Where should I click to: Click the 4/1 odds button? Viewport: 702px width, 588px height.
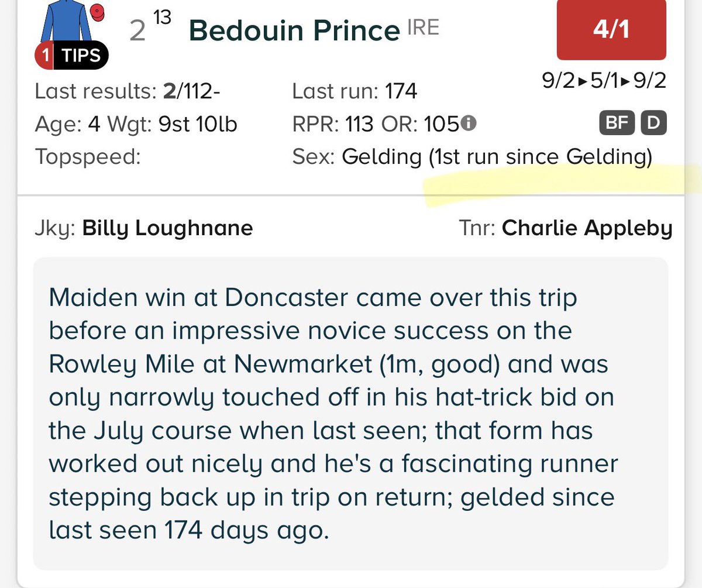[x=611, y=30]
